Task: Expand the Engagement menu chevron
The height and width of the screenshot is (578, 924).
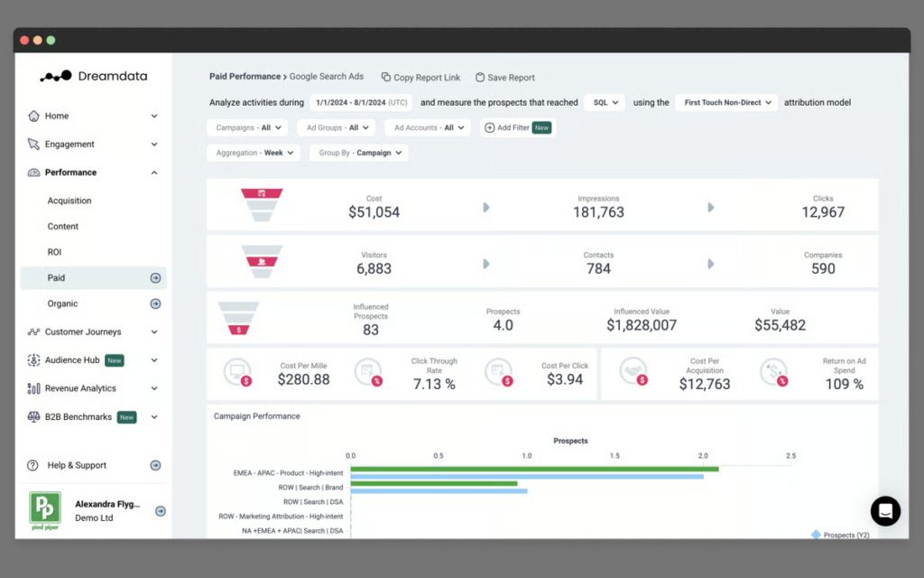Action: coord(154,144)
